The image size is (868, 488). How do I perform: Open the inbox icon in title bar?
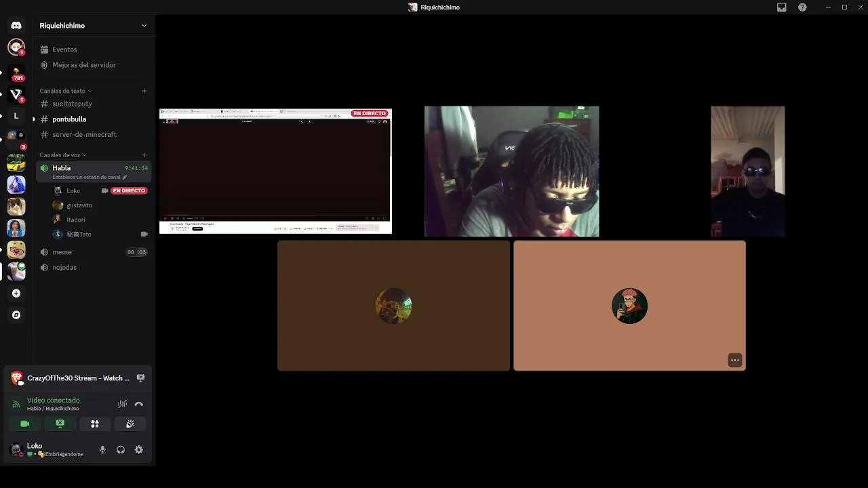782,7
